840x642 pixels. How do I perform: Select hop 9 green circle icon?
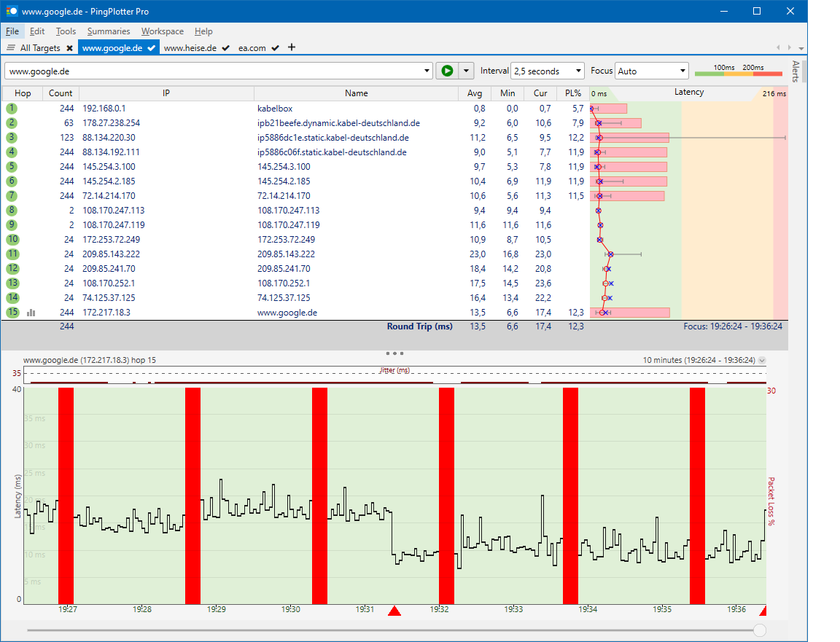(12, 225)
